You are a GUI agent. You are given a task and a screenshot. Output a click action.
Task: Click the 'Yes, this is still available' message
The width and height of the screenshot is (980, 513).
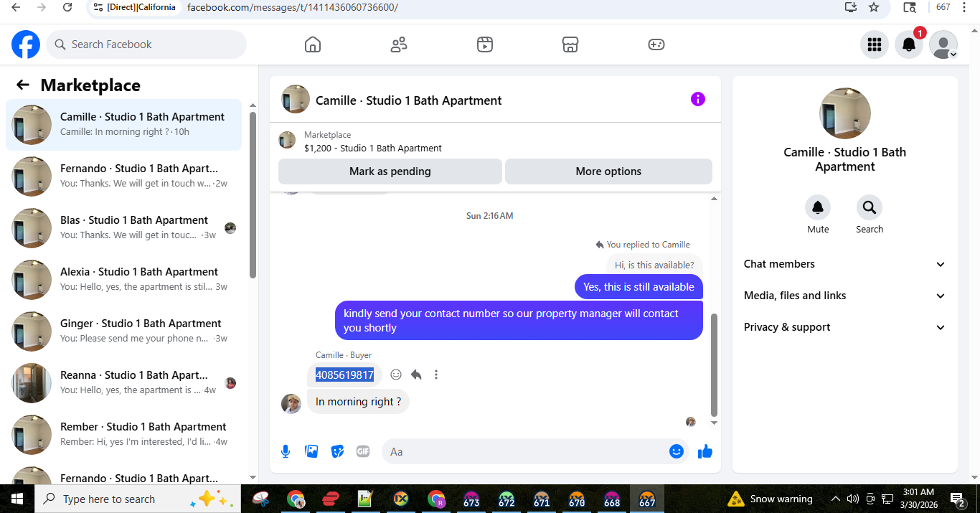(x=639, y=287)
